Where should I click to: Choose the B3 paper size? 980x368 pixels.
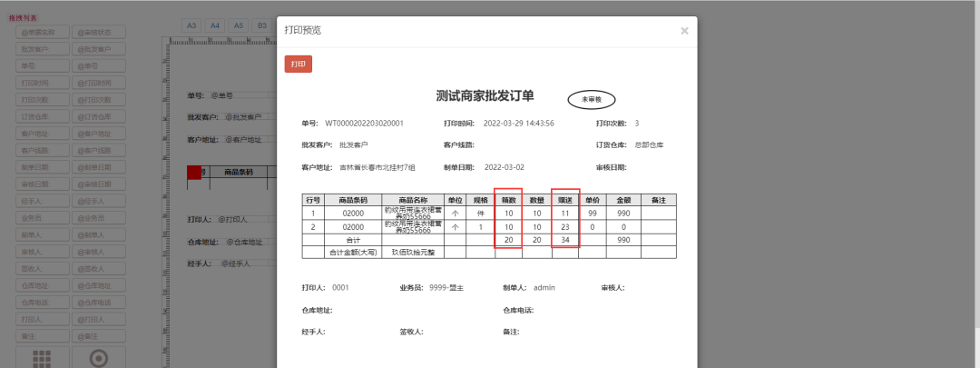pos(262,25)
